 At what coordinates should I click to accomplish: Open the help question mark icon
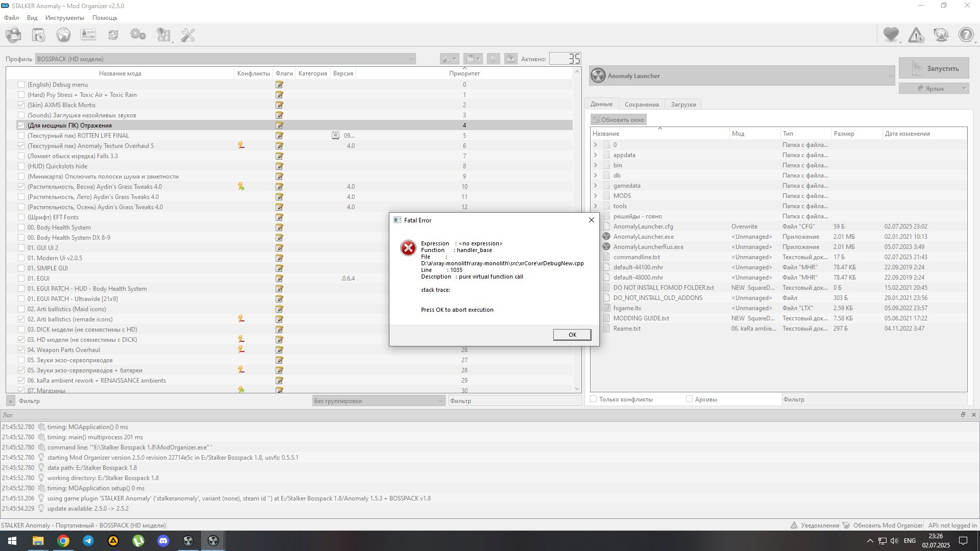coord(966,35)
